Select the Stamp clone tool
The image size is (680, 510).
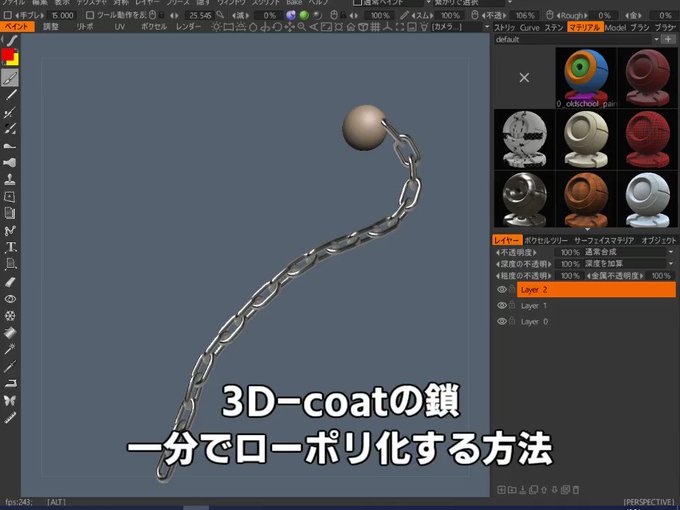pos(10,179)
